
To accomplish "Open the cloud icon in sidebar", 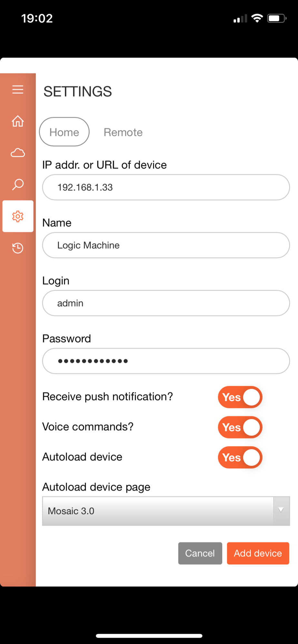I will click(18, 153).
